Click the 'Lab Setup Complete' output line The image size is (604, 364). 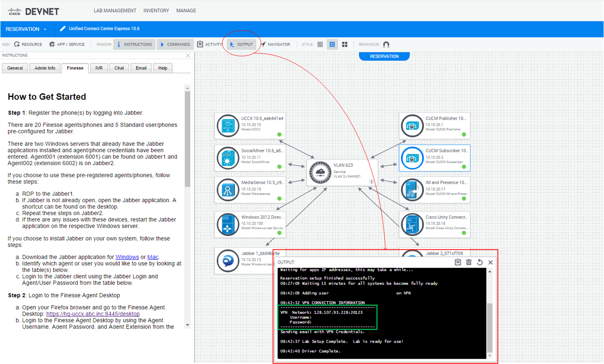click(342, 341)
